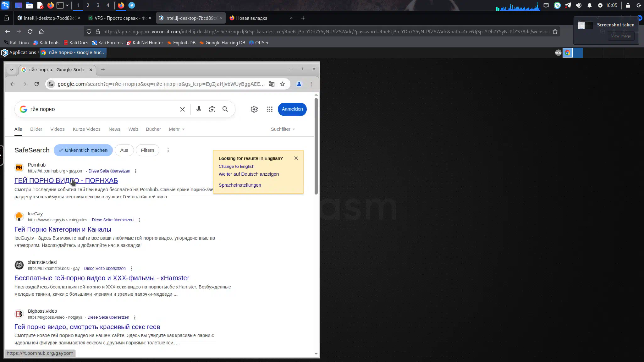The image size is (644, 362).
Task: Open the Google apps grid icon
Action: [270, 109]
